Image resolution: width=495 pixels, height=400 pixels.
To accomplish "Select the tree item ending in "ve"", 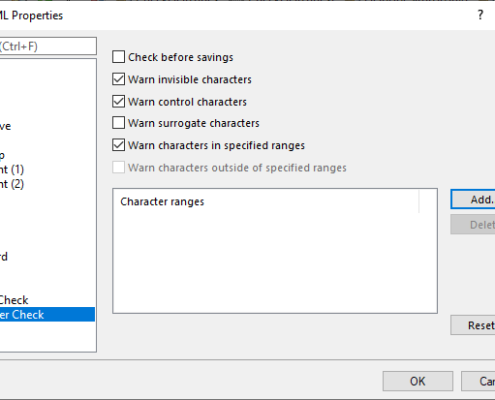I will tap(6, 126).
